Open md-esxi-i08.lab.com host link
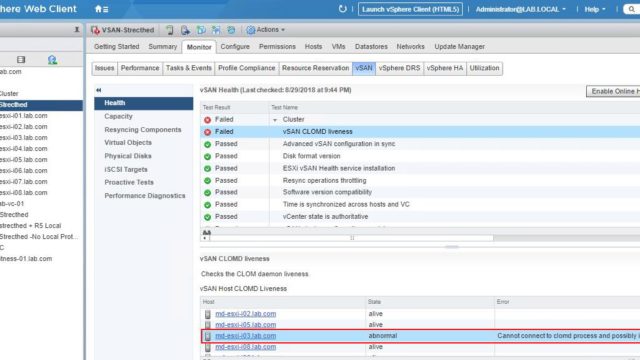The width and height of the screenshot is (640, 360). [246, 347]
